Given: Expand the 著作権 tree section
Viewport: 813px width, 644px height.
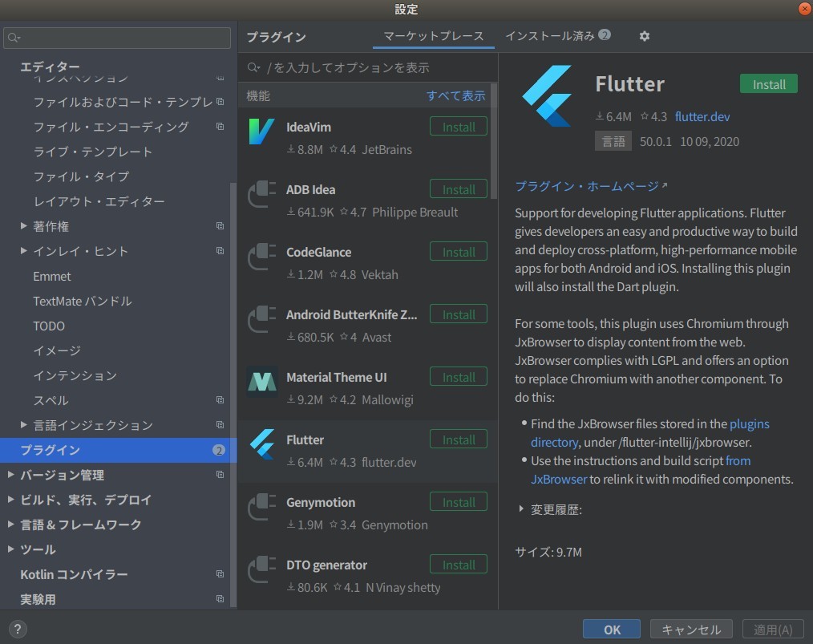Looking at the screenshot, I should tap(23, 226).
